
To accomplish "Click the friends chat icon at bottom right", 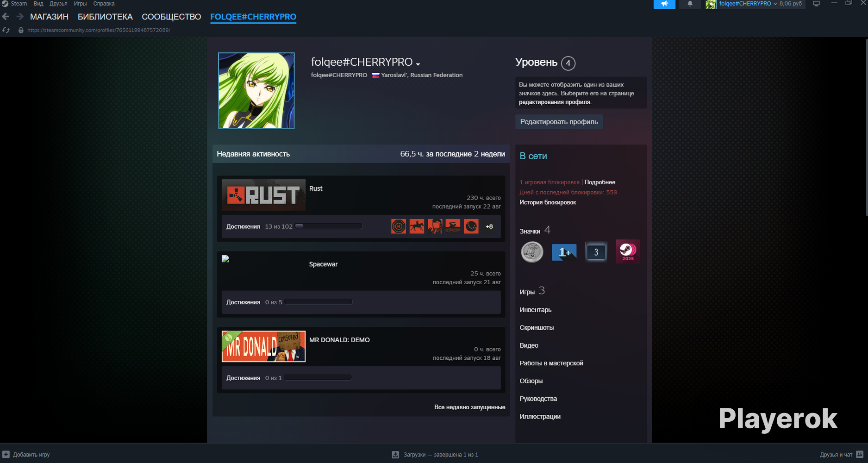I will (860, 455).
